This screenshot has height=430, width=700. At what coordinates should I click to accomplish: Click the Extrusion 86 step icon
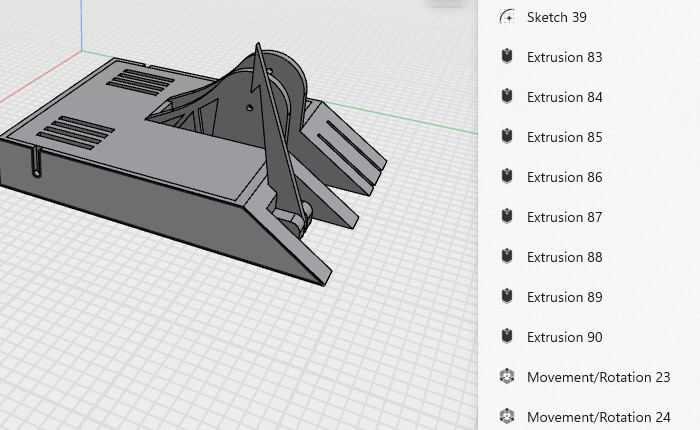(507, 177)
